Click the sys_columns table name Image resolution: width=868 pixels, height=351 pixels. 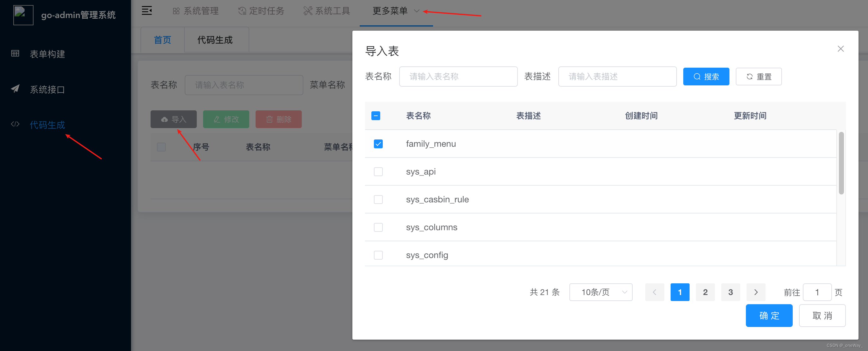(431, 227)
